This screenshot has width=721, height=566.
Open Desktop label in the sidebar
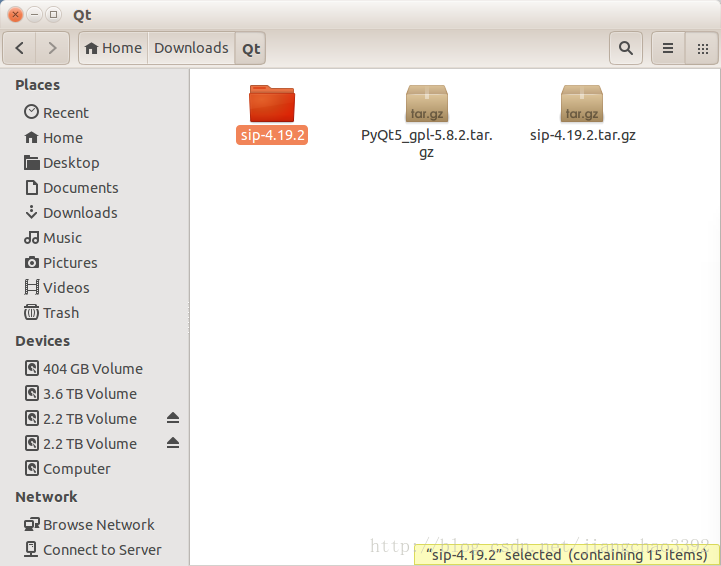(x=71, y=163)
